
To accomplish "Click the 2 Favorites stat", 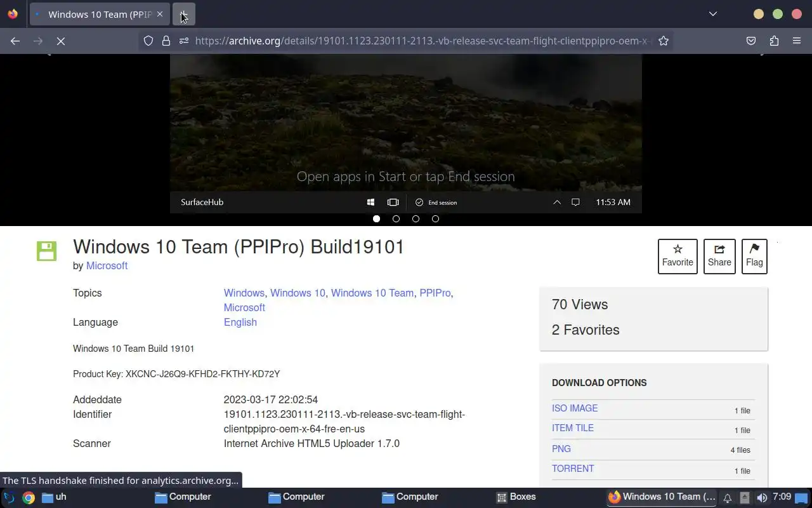I will 586,330.
